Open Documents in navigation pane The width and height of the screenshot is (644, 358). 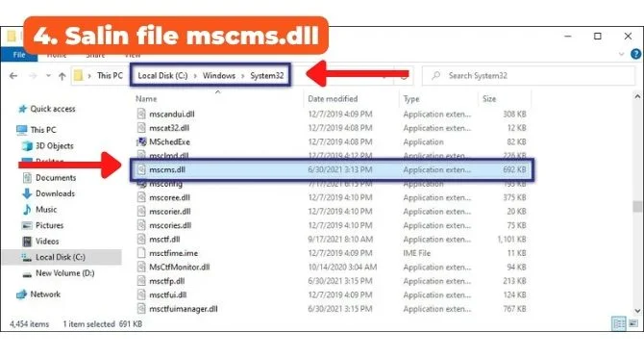(56, 178)
